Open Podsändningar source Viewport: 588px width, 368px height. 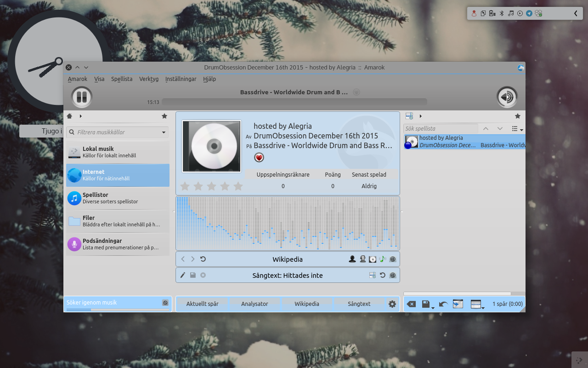[118, 244]
